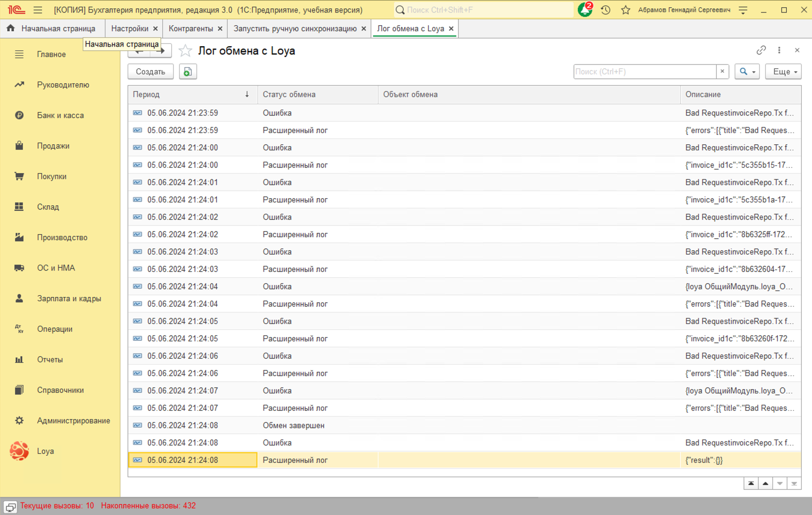The width and height of the screenshot is (812, 515).
Task: Click the create-by-copy green plus icon
Action: 187,72
